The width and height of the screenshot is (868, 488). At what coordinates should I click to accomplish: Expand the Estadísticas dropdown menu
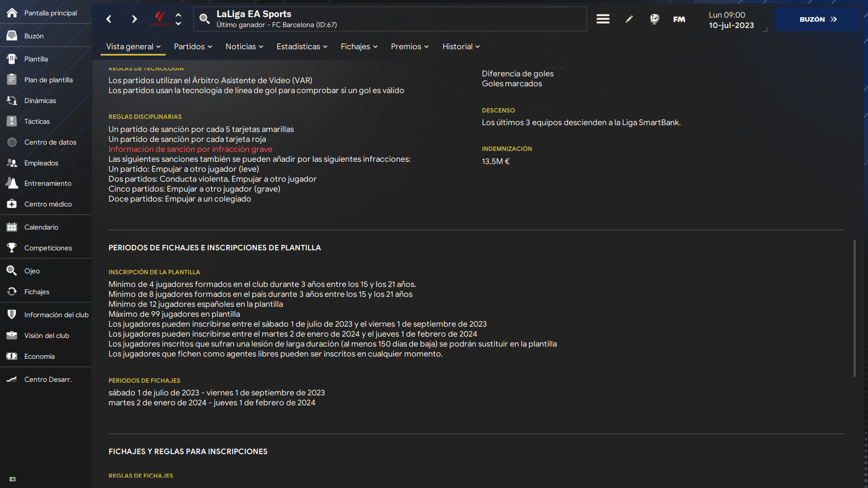[x=302, y=47]
